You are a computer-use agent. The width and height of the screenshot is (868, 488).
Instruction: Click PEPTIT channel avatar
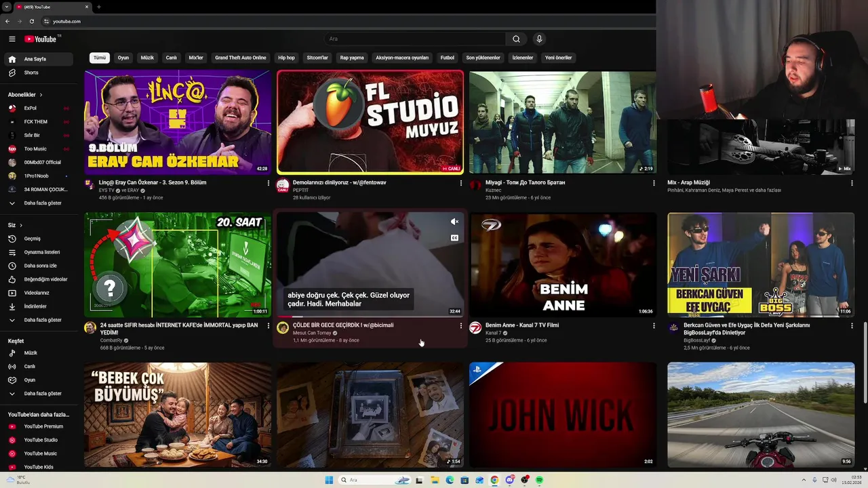(x=283, y=186)
